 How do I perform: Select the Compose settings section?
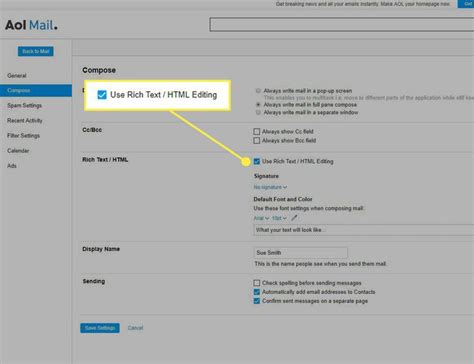[36, 91]
